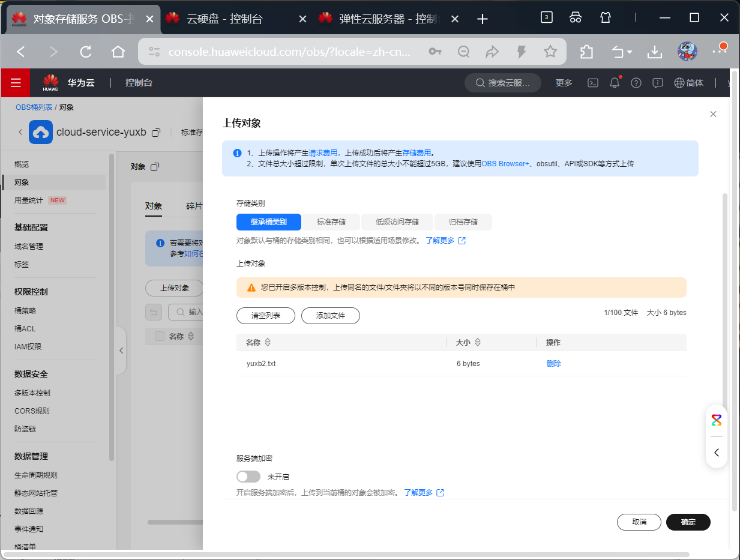Click the browser reload button
This screenshot has height=560, width=740.
coord(86,52)
